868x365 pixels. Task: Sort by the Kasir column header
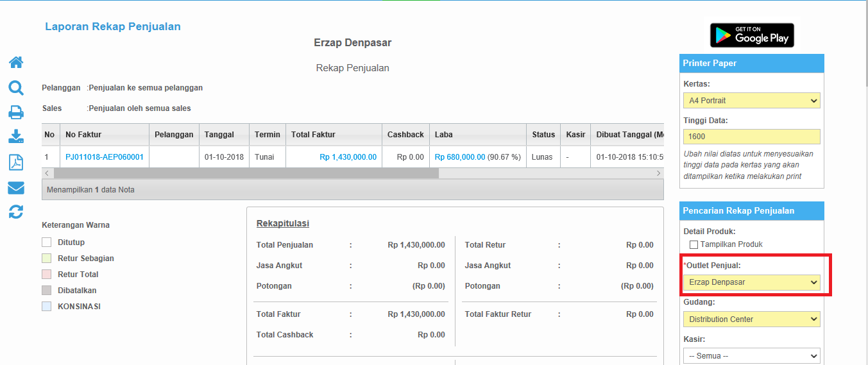(x=575, y=135)
